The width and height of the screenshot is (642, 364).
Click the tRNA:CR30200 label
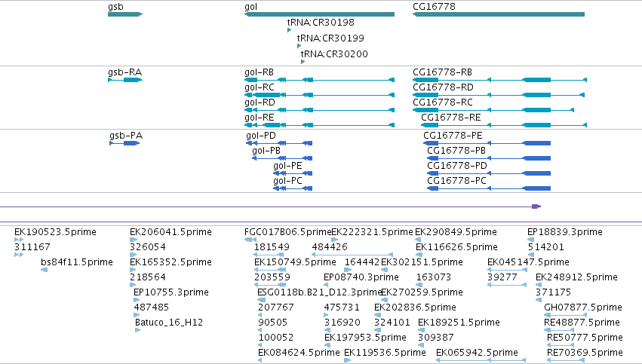(x=334, y=54)
